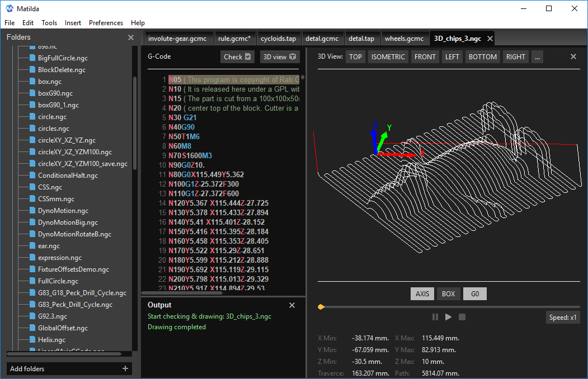Close the Folders panel with X icon
The height and width of the screenshot is (379, 588).
point(131,37)
